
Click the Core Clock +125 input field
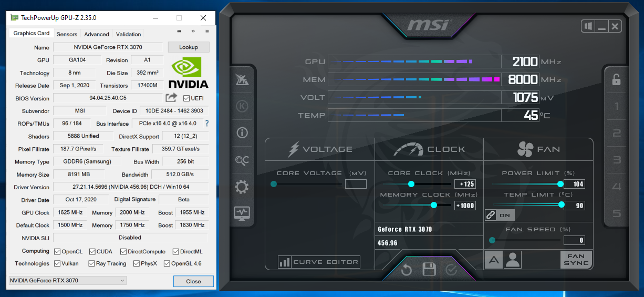pos(465,184)
